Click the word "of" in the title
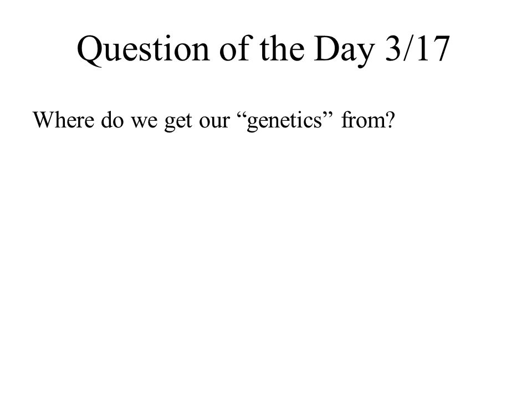 235,49
